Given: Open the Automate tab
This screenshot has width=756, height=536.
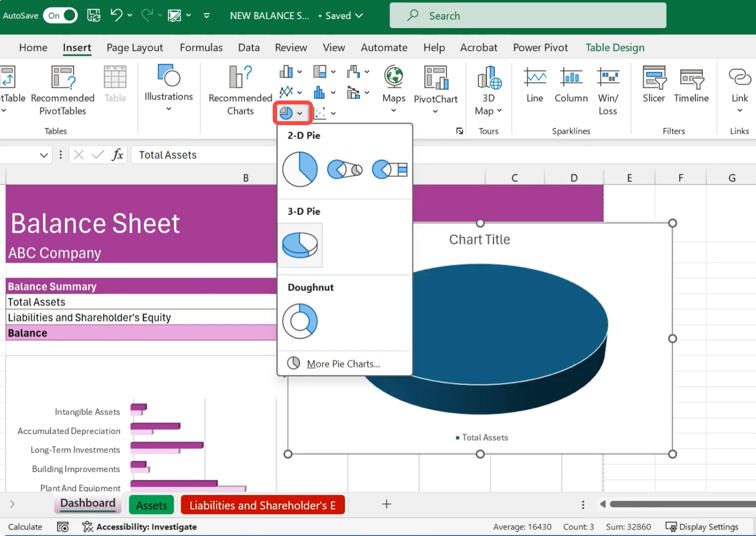Looking at the screenshot, I should [384, 47].
